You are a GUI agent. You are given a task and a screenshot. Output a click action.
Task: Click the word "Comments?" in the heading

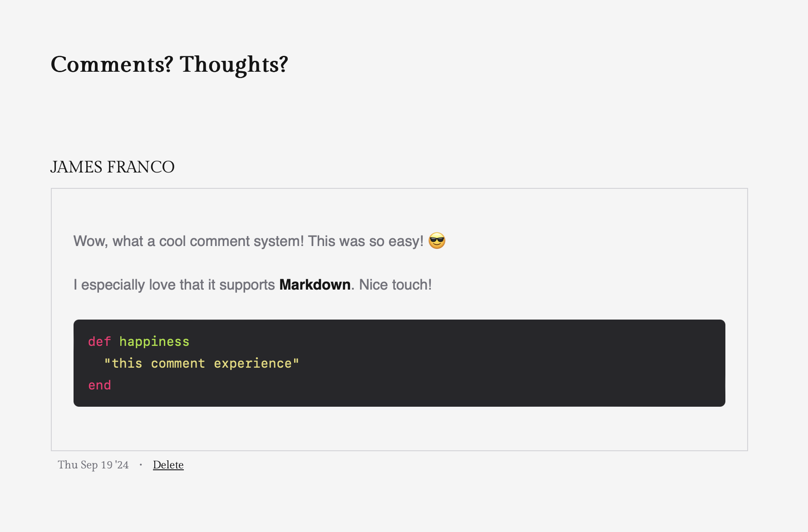click(112, 64)
